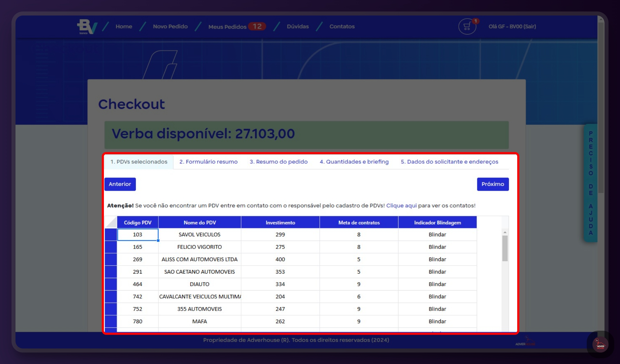Switch to Quantidades e briefing tab
Viewport: 620px width, 364px height.
(x=354, y=162)
